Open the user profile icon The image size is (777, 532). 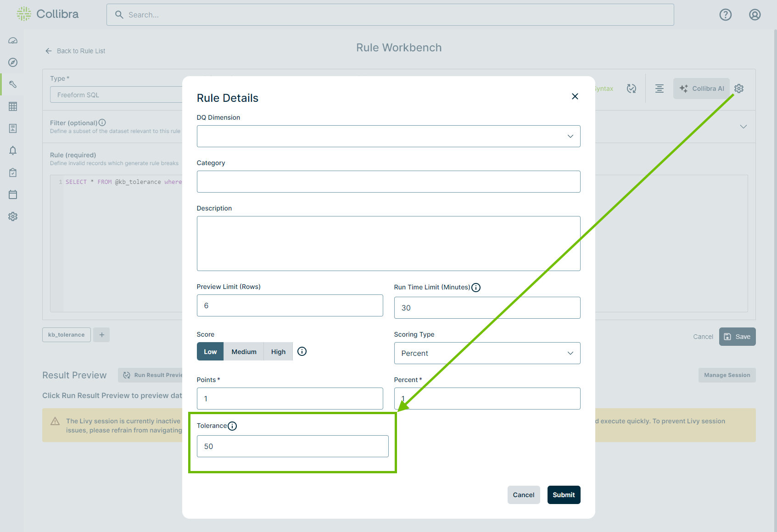coord(755,15)
